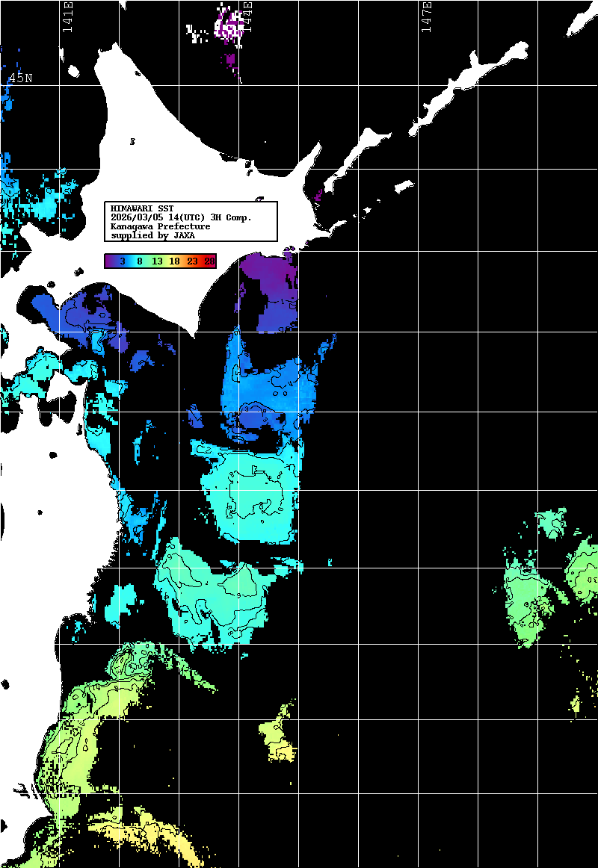The width and height of the screenshot is (598, 868).
Task: Select the HIMAWARI SST title text
Action: 141,208
